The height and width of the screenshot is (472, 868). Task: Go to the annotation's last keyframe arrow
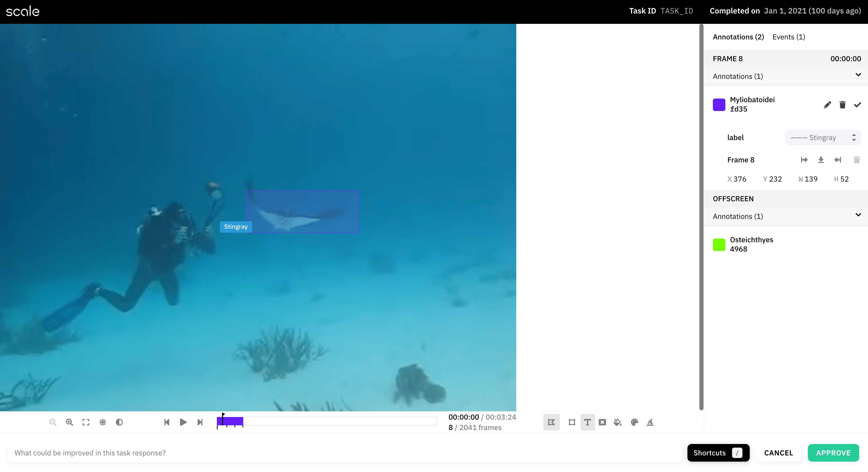pos(838,160)
